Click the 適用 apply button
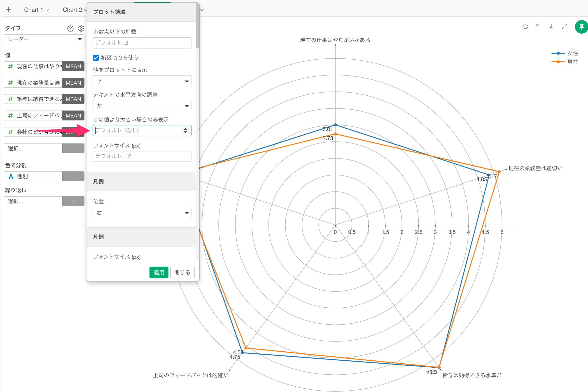Screen dimensions: 588x392 tap(159, 272)
